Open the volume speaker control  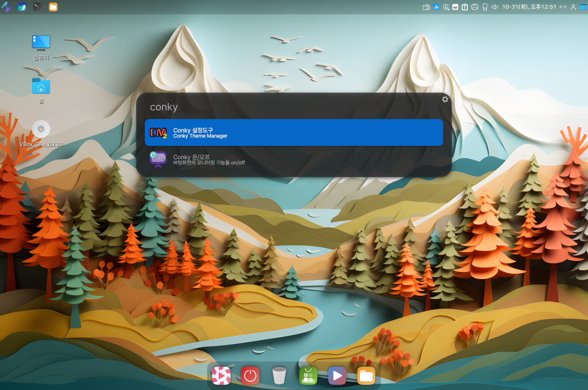pos(495,7)
